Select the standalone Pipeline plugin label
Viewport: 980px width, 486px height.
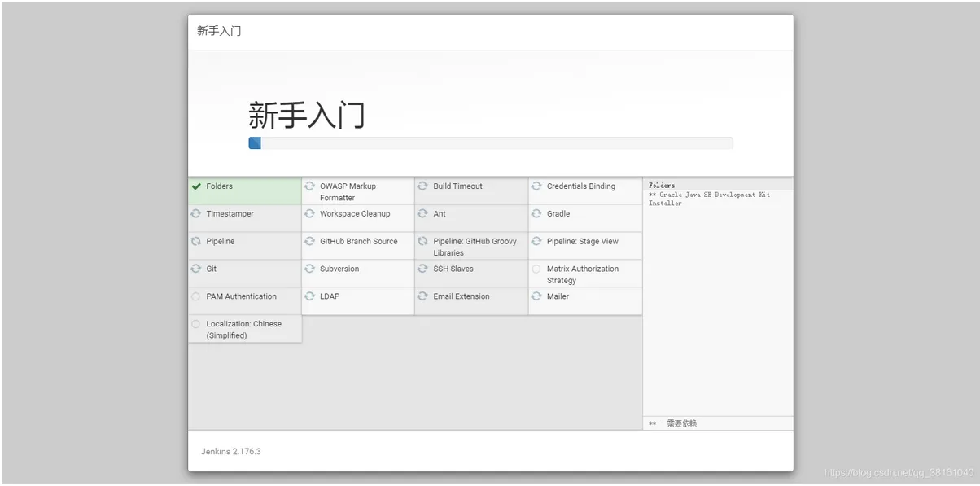tap(220, 242)
